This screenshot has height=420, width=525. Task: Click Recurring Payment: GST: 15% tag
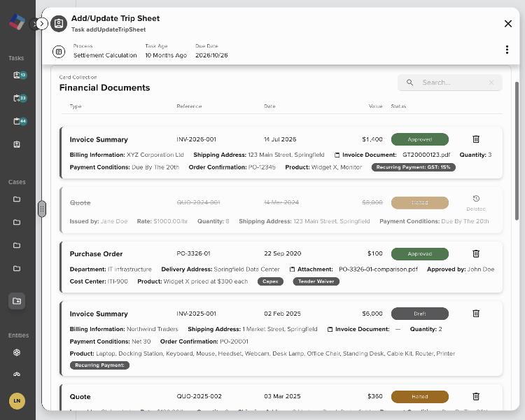point(413,167)
